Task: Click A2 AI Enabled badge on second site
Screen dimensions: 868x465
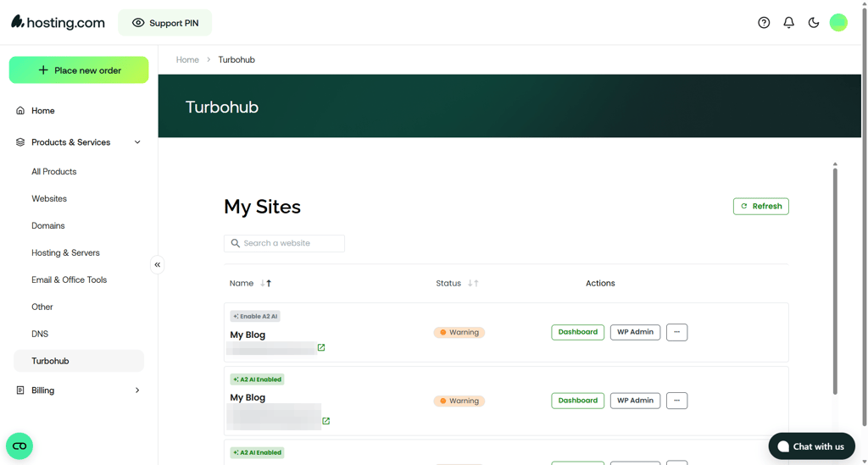Action: tap(258, 379)
